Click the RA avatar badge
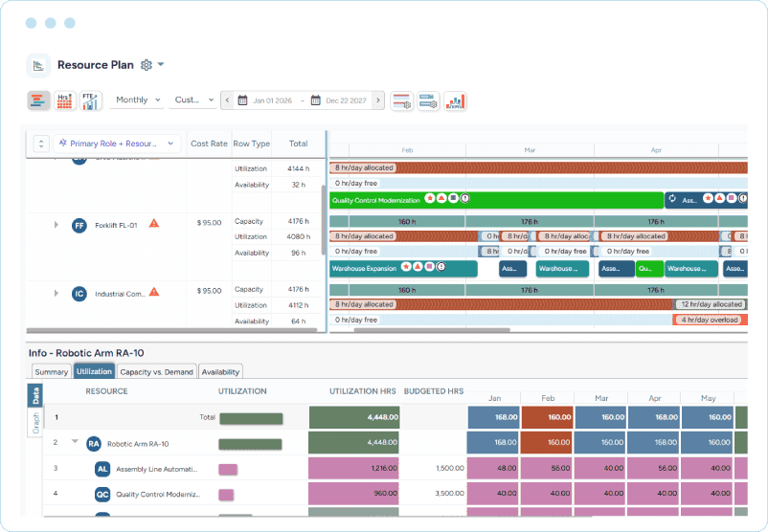768x532 pixels. (94, 444)
